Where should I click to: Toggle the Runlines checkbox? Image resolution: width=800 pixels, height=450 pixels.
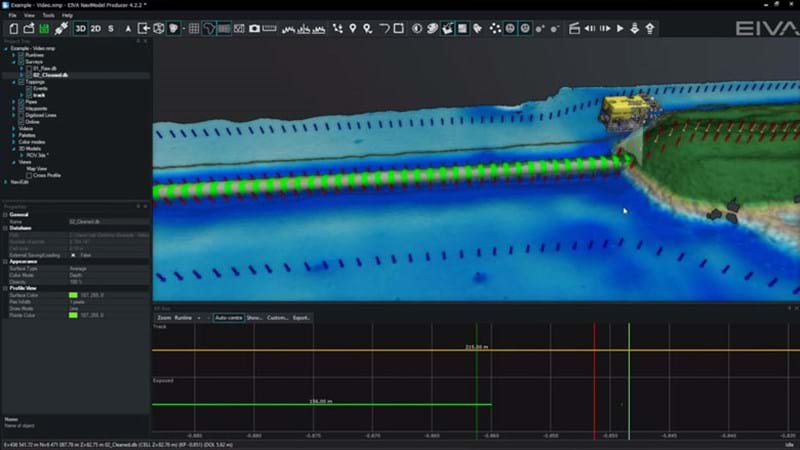click(x=21, y=55)
